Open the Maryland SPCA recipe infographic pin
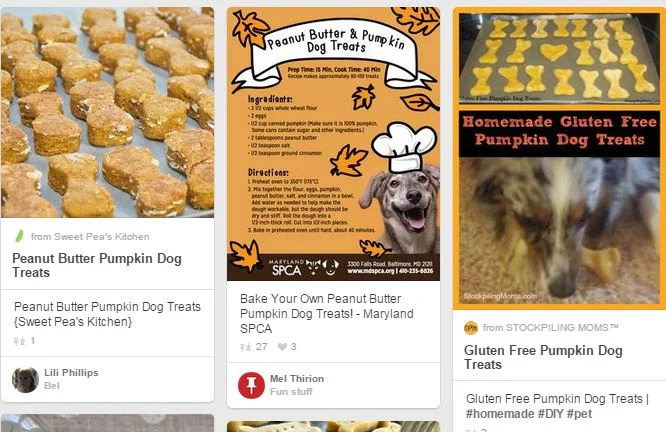This screenshot has height=432, width=666. [x=333, y=144]
